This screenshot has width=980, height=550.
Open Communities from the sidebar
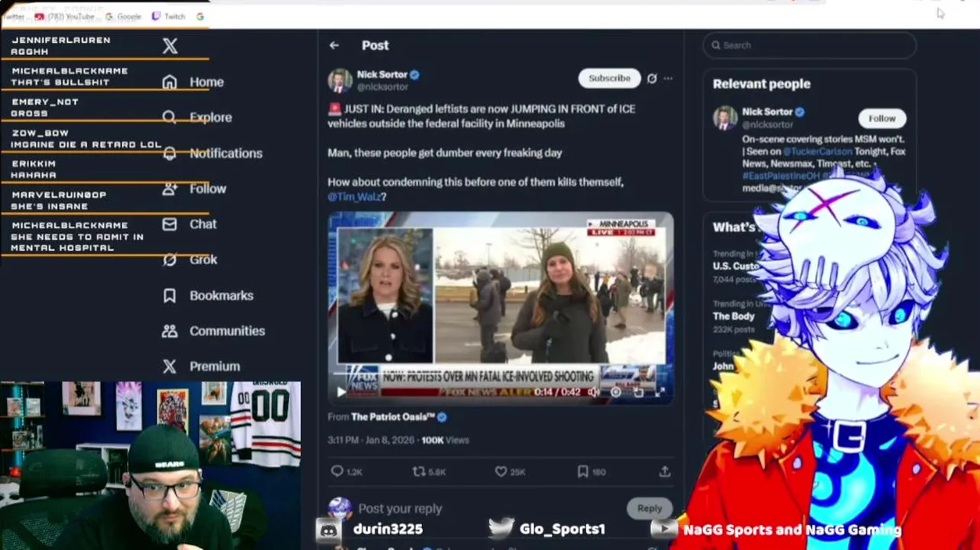pyautogui.click(x=214, y=331)
